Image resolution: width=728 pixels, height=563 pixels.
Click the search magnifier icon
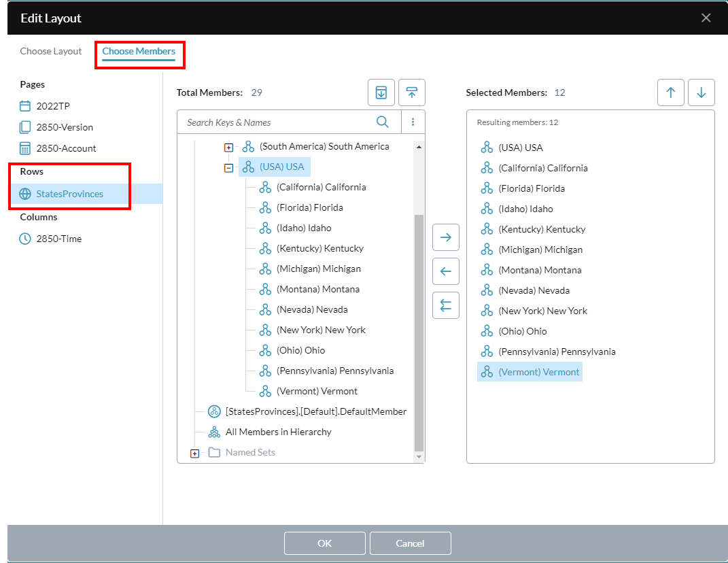click(x=383, y=122)
